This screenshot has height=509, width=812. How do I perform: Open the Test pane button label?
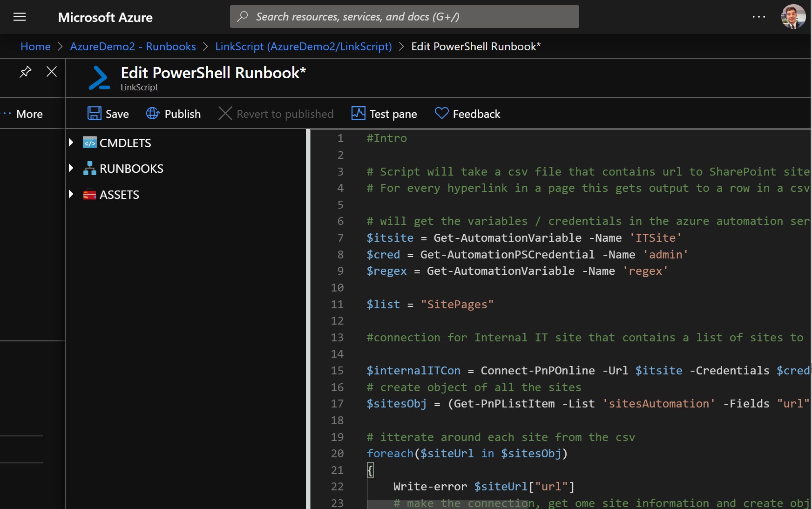pos(393,114)
